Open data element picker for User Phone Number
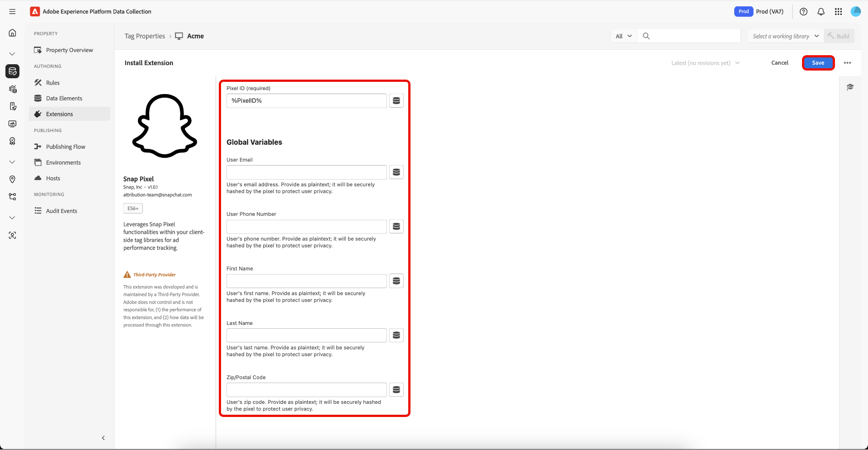The image size is (868, 450). (x=396, y=227)
